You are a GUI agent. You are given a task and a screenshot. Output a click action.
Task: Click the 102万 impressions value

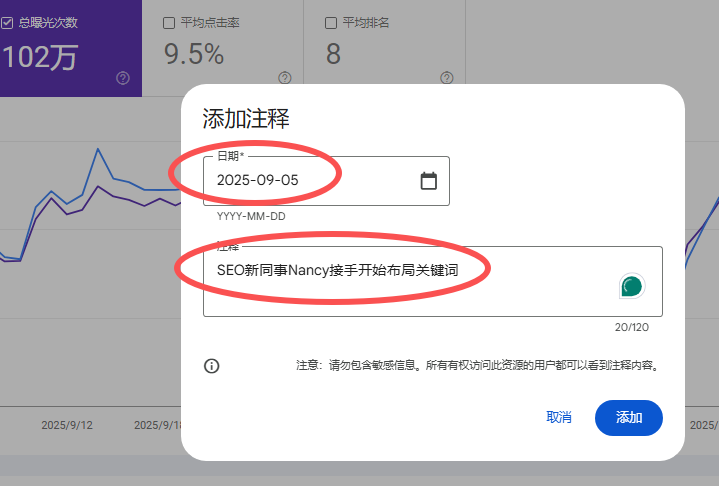tap(40, 58)
